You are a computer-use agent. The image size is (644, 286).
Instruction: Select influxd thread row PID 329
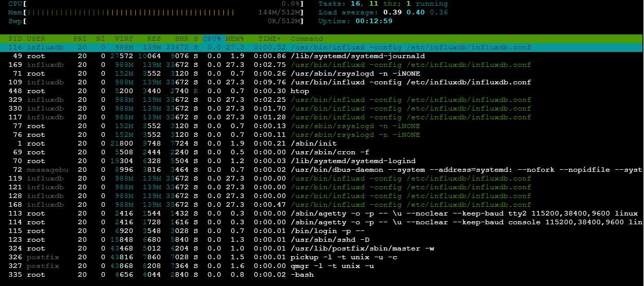point(321,100)
